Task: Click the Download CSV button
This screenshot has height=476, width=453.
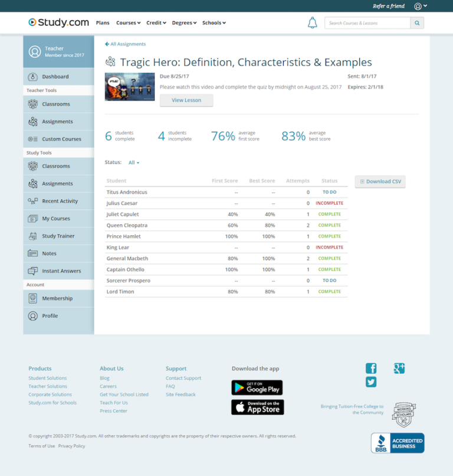Action: coord(380,182)
